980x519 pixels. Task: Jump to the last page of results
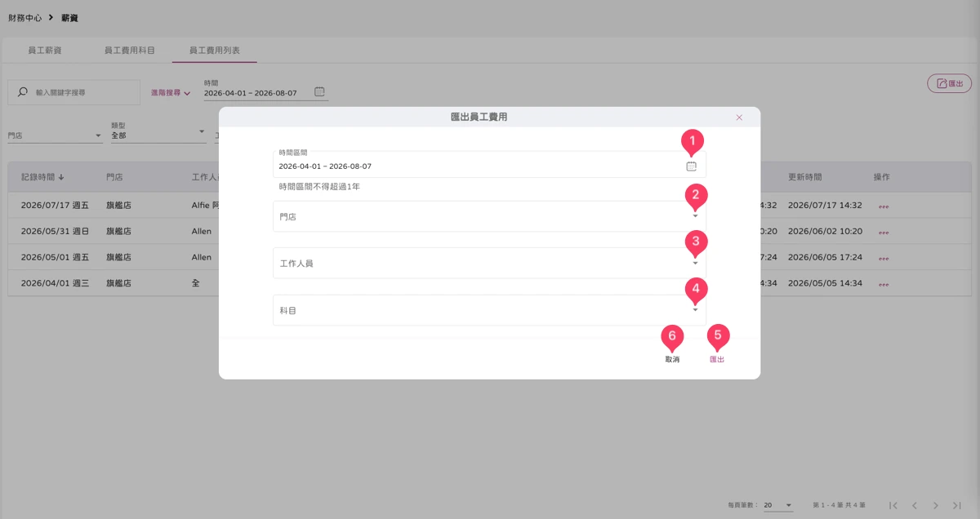pyautogui.click(x=957, y=506)
